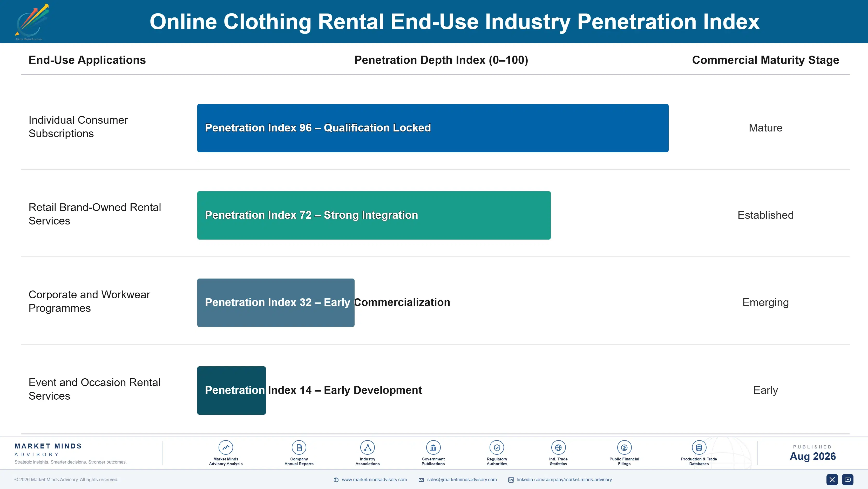Click 'Penetration Depth Index (0–100)' header

(x=441, y=60)
